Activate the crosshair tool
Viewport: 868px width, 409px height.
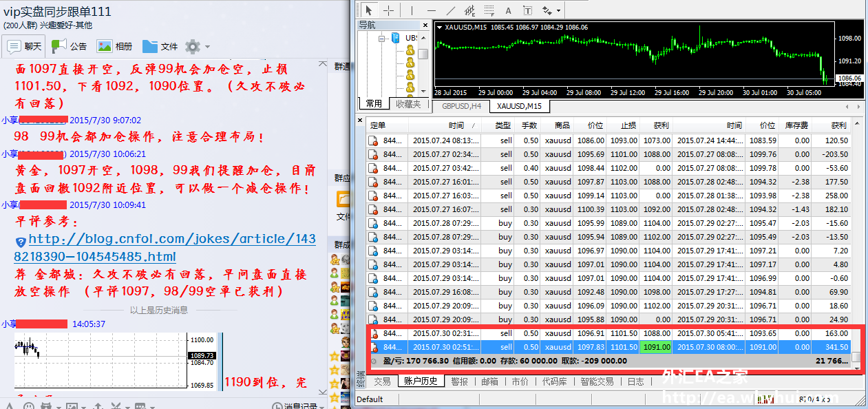point(389,10)
